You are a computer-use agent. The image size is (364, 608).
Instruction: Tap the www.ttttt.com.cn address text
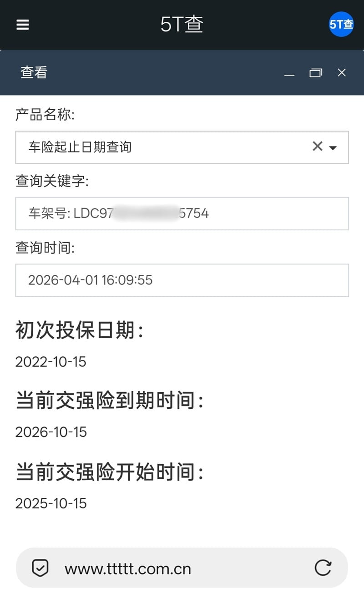128,569
